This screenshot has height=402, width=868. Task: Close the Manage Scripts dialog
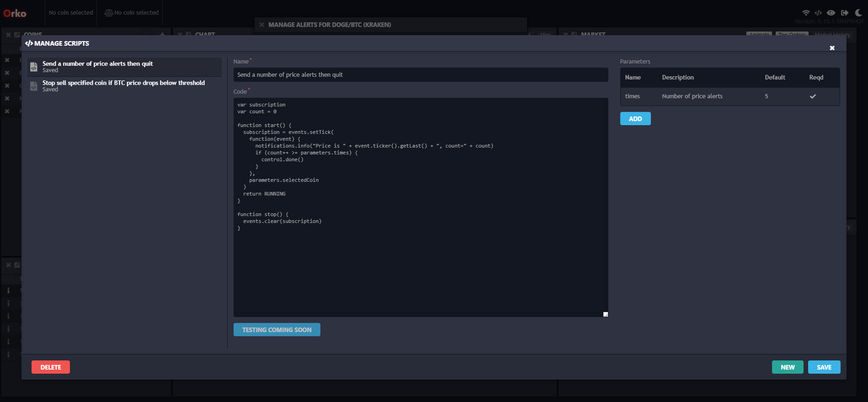click(832, 48)
